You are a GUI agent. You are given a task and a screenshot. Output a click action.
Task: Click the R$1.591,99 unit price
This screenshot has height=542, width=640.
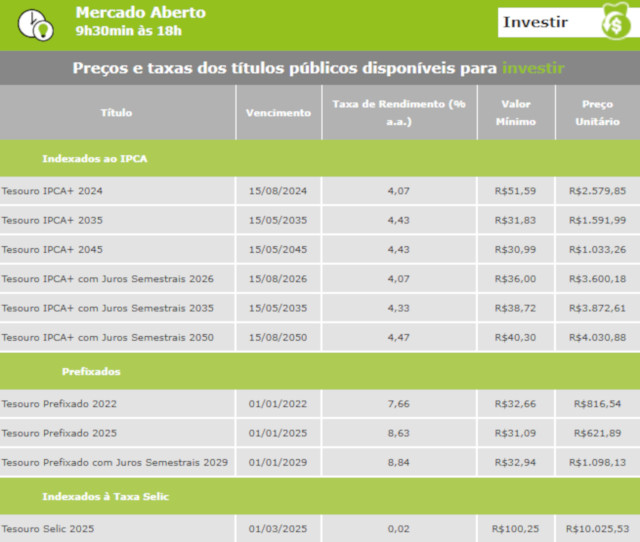[597, 220]
